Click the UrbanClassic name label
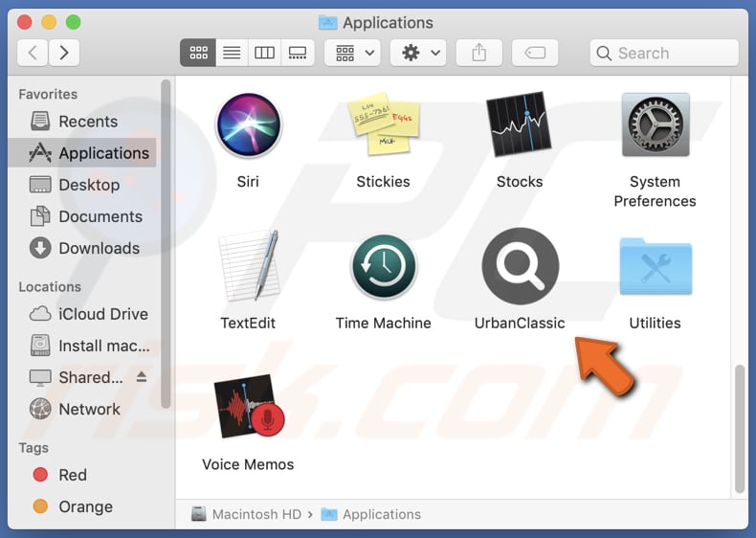The image size is (756, 538). 520,323
